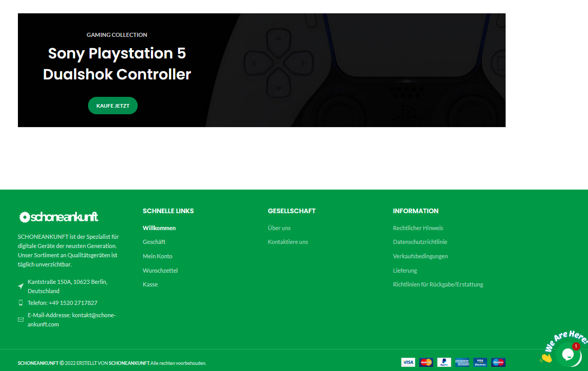Click GAMING COLLECTION label on banner

117,34
